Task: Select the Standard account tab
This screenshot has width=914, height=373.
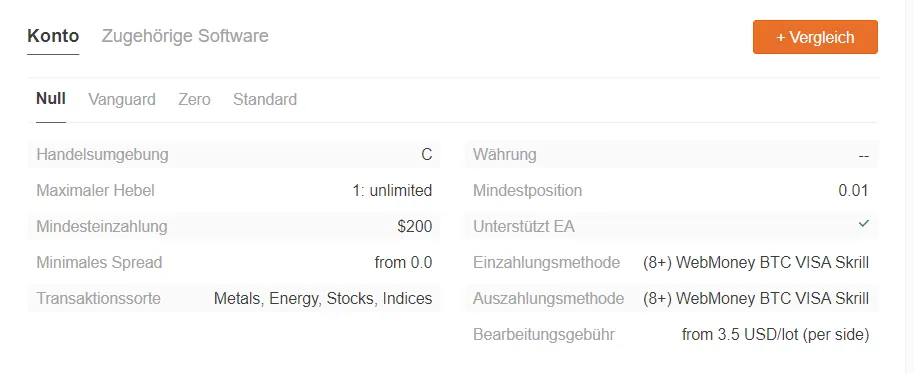Action: click(x=265, y=99)
